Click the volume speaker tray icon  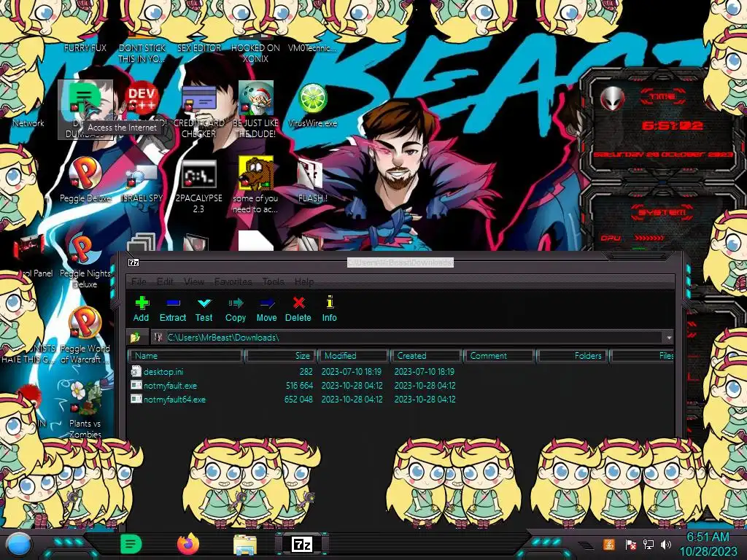(665, 544)
